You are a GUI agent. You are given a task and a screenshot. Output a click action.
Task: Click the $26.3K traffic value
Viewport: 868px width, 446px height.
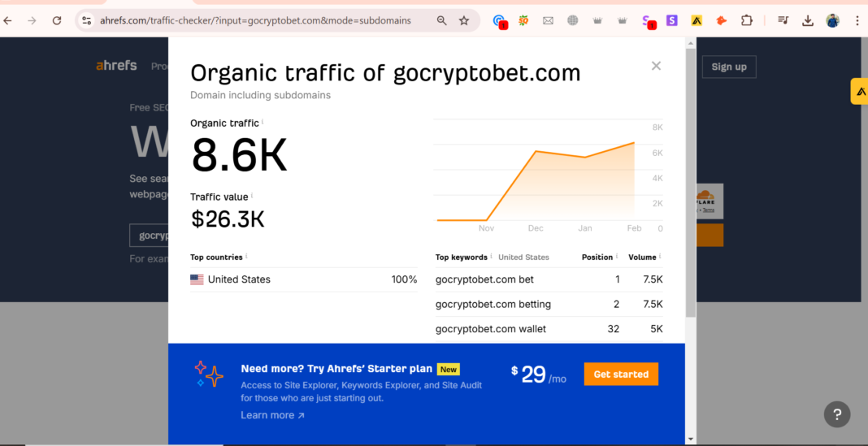[228, 219]
